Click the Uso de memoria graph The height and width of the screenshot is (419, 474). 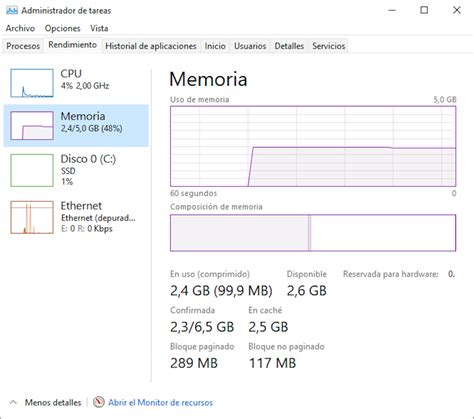[313, 146]
